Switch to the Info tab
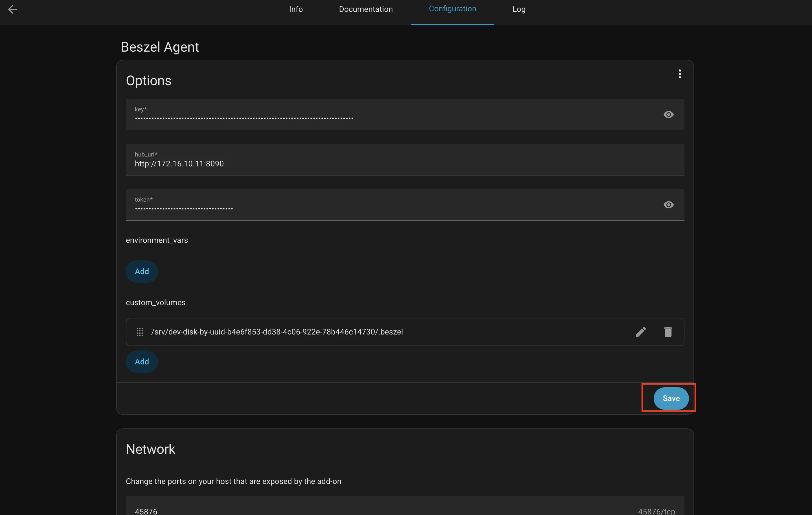This screenshot has height=515, width=812. click(x=296, y=9)
